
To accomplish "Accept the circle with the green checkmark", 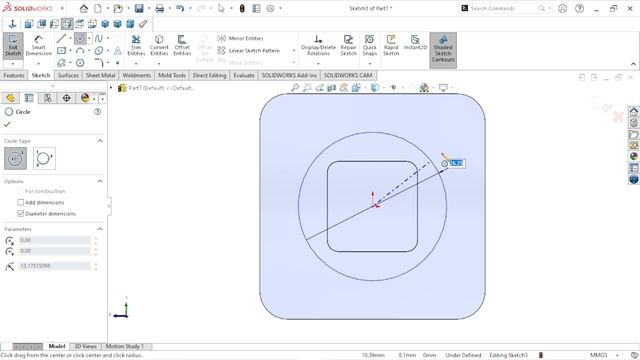I will [7, 124].
